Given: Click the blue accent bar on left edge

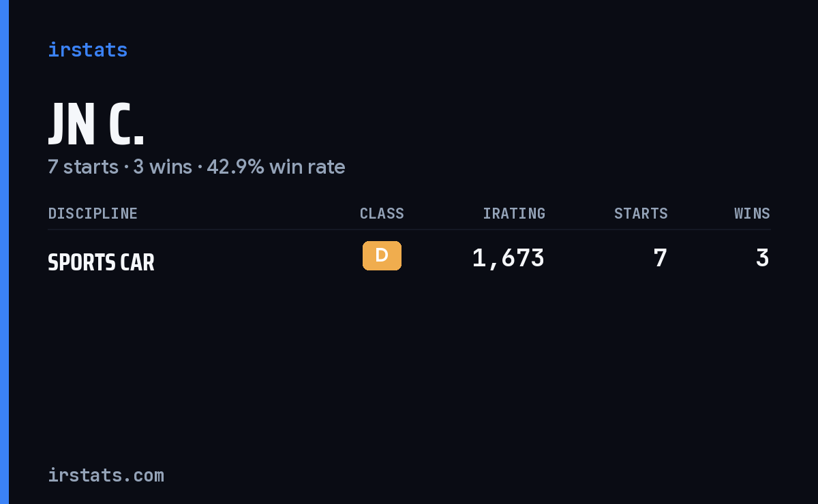Looking at the screenshot, I should coord(4,252).
